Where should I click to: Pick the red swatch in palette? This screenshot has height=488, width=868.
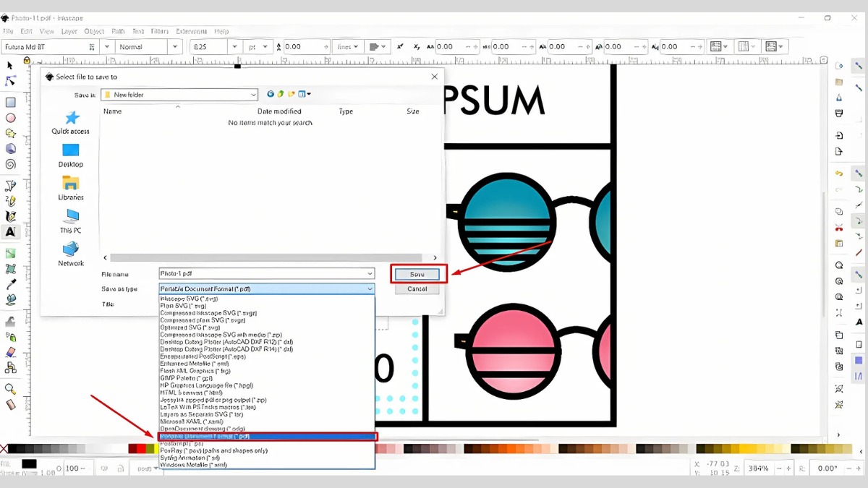click(x=142, y=449)
